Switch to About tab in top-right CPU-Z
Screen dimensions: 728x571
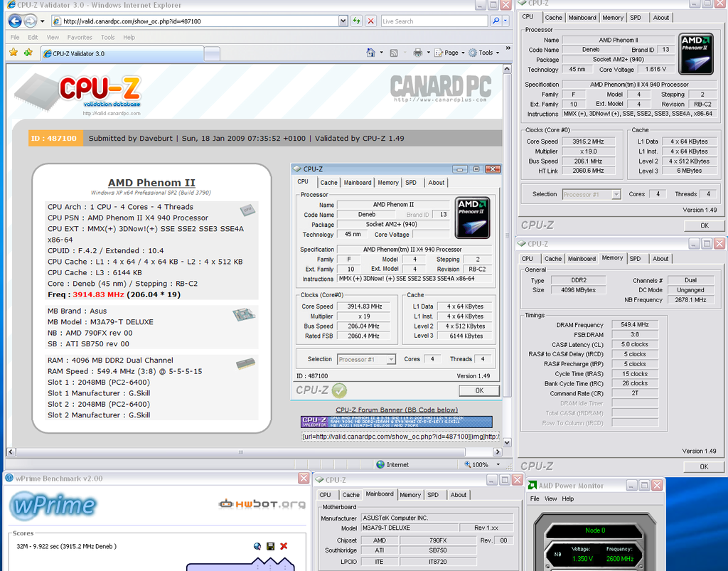click(x=660, y=18)
